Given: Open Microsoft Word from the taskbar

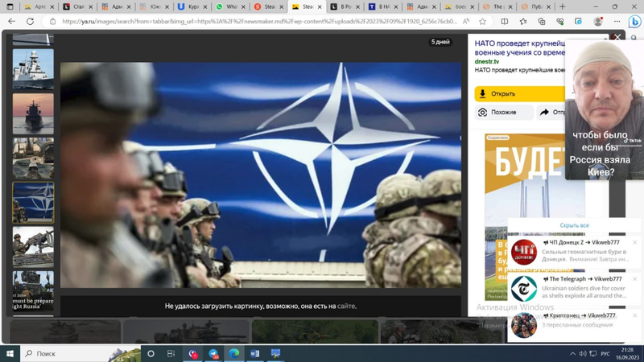Looking at the screenshot, I should click(x=255, y=353).
